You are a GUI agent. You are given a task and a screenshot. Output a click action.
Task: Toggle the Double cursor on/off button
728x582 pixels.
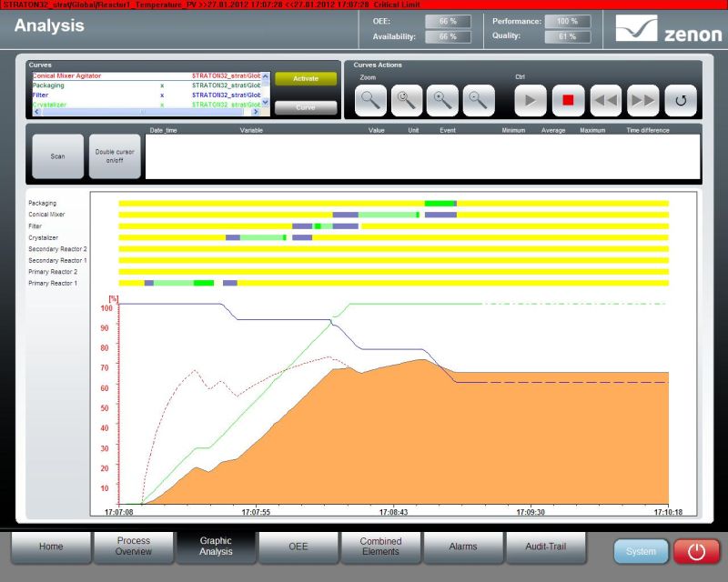115,156
